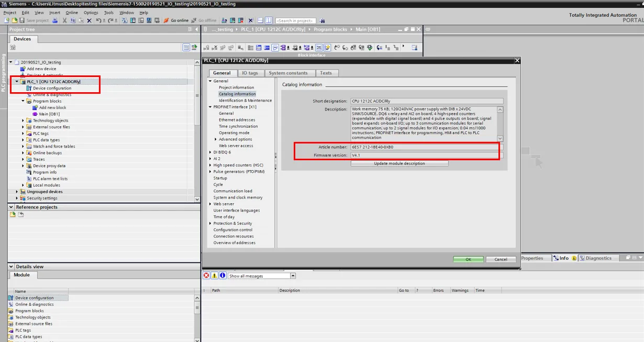Viewport: 644px width, 342px height.
Task: Toggle the errors filter icon in Info
Action: click(x=206, y=275)
